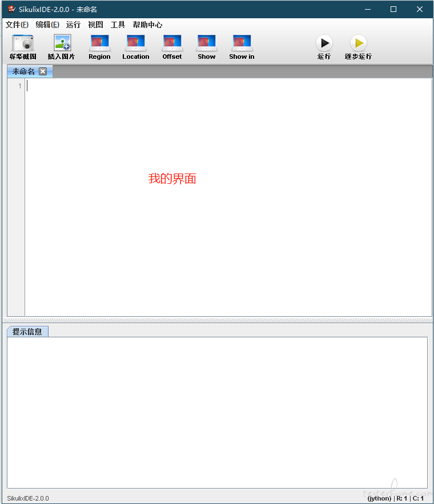The width and height of the screenshot is (434, 504).
Task: Start 逐步运行 step-by-step run button
Action: (x=359, y=43)
